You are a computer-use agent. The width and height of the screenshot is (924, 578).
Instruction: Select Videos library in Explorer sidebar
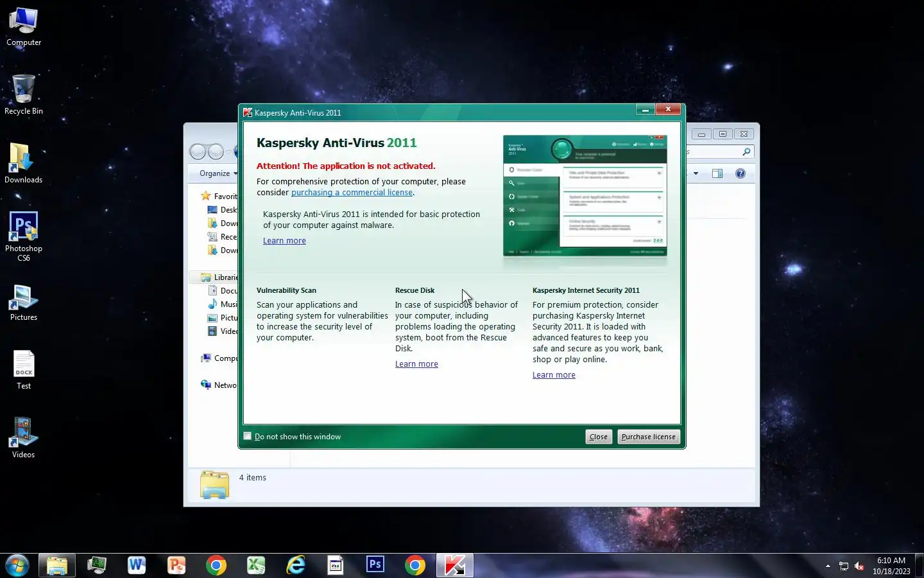tap(222, 331)
